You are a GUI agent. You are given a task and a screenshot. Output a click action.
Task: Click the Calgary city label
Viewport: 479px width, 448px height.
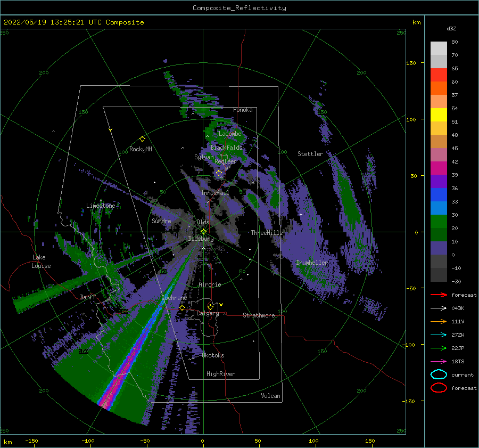208,313
